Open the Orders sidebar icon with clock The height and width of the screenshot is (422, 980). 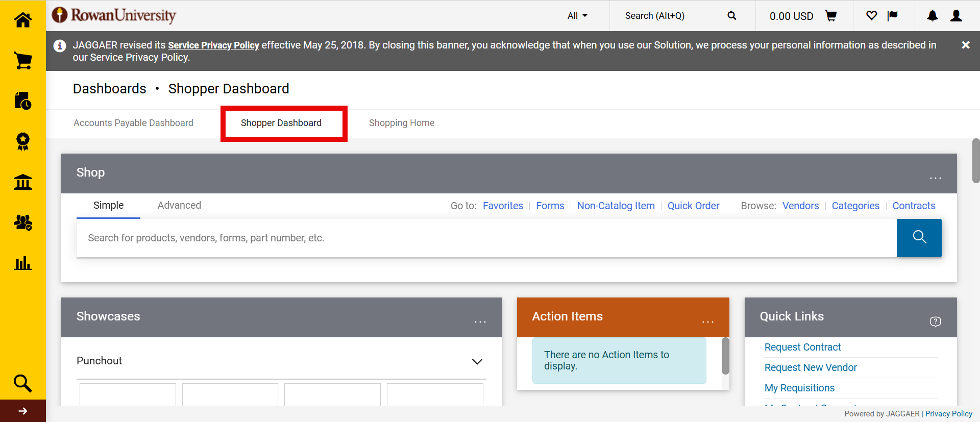pos(23,101)
